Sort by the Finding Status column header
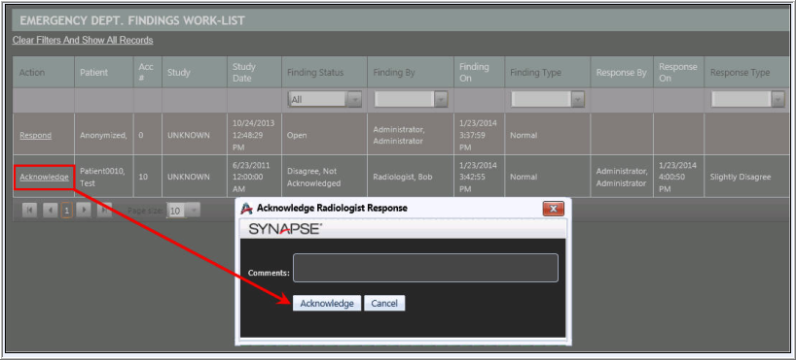This screenshot has height=360, width=796. (324, 72)
